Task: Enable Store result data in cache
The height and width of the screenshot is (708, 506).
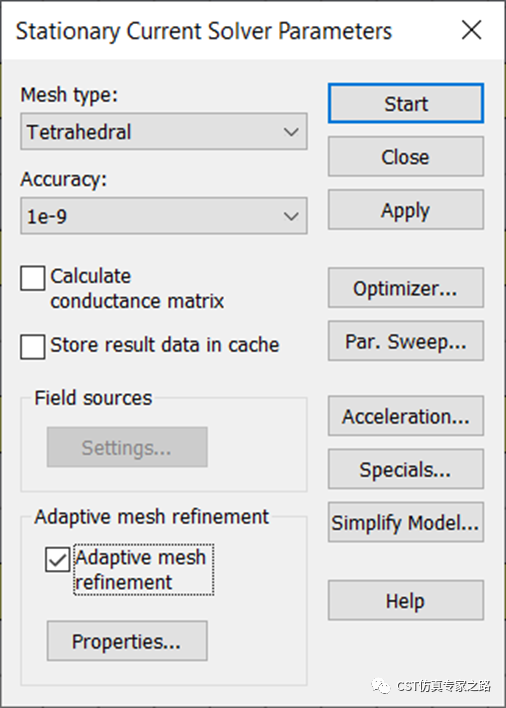Action: [32, 346]
